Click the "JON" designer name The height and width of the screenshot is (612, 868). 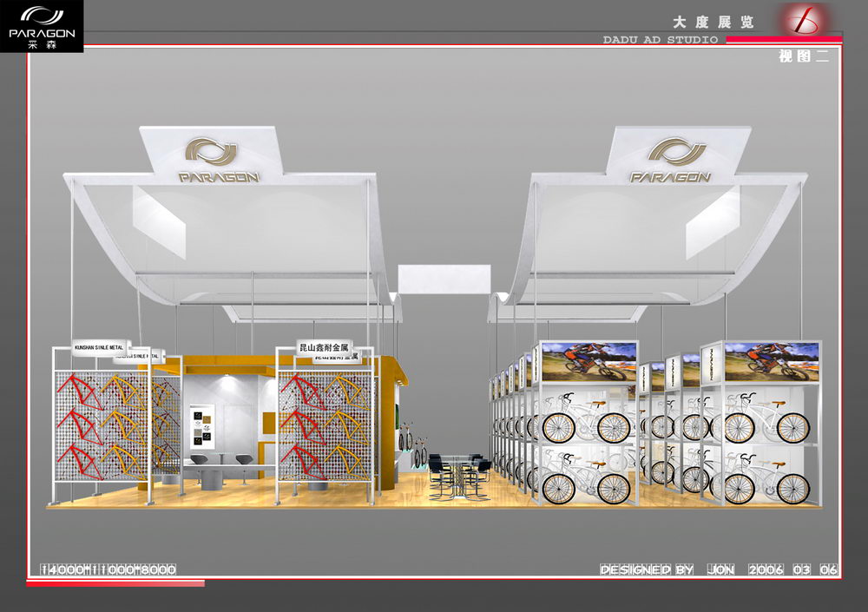point(720,569)
